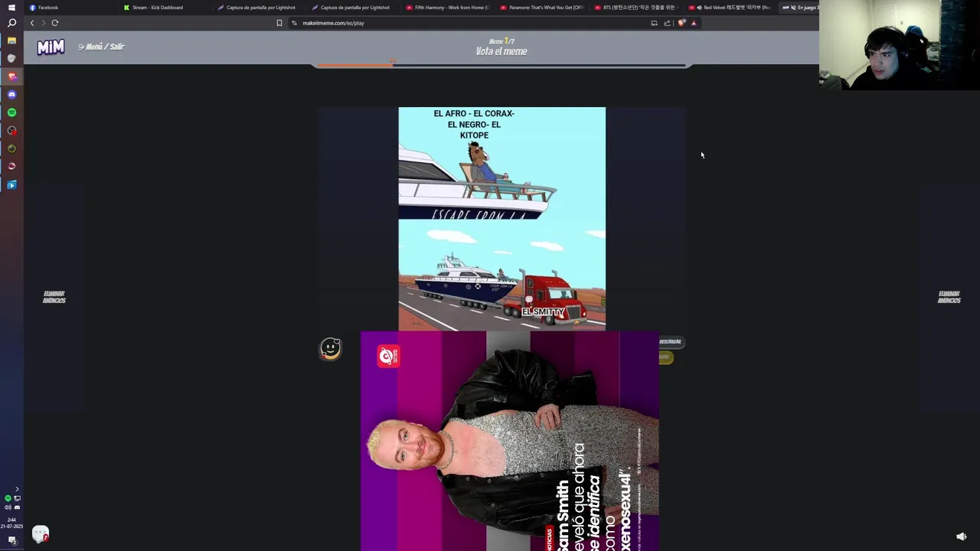The height and width of the screenshot is (551, 980).
Task: Bookmark this page
Action: (279, 23)
